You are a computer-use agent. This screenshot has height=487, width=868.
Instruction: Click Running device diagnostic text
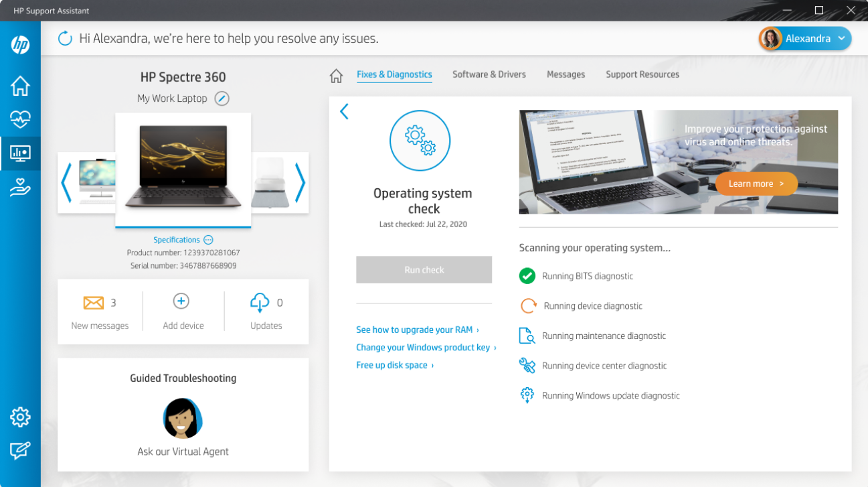(593, 306)
